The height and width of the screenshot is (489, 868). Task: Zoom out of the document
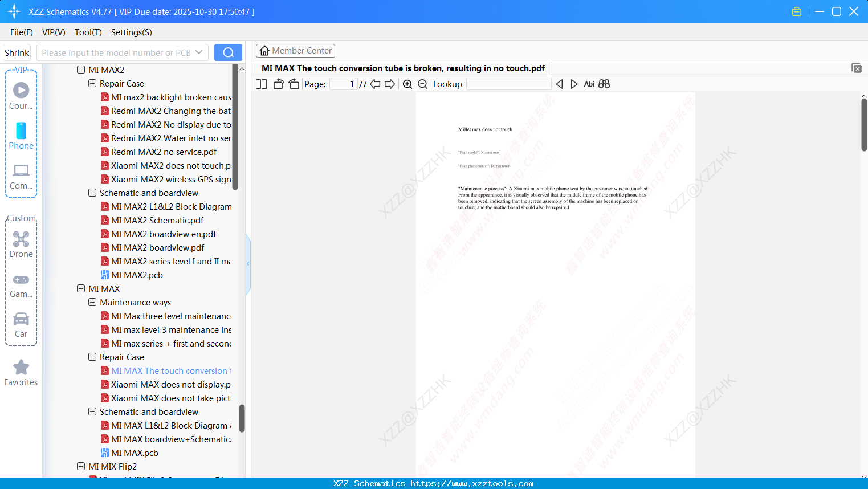pyautogui.click(x=422, y=84)
